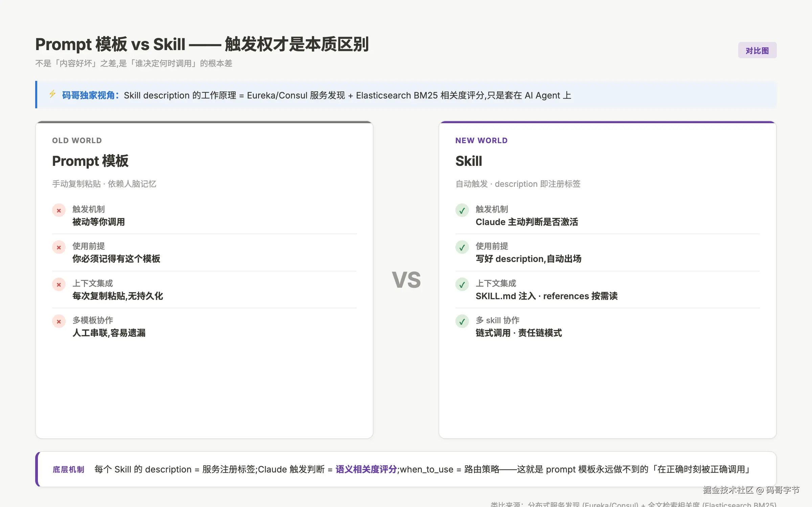Click Claude 主动判断是否激活
Image resolution: width=812 pixels, height=507 pixels.
527,222
